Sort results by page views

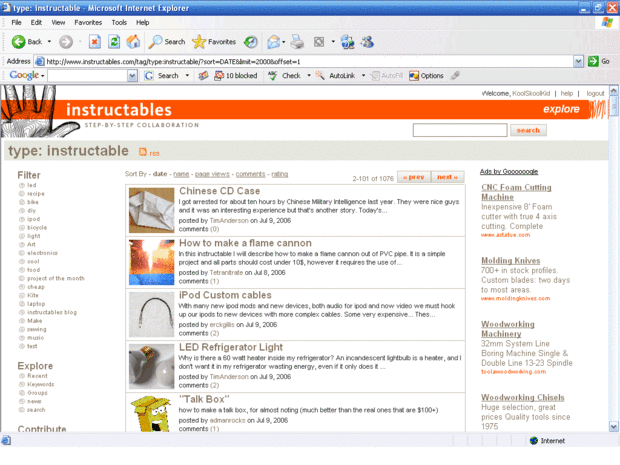pyautogui.click(x=212, y=174)
